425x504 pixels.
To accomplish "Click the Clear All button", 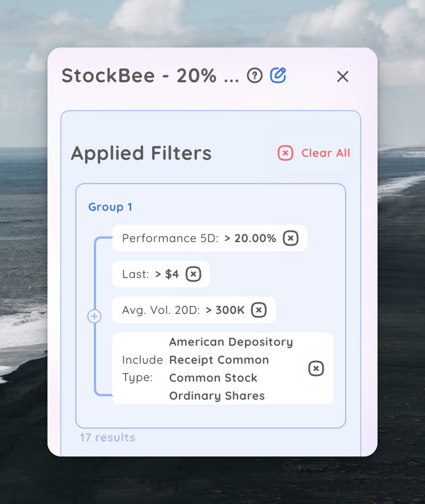I will pyautogui.click(x=324, y=153).
